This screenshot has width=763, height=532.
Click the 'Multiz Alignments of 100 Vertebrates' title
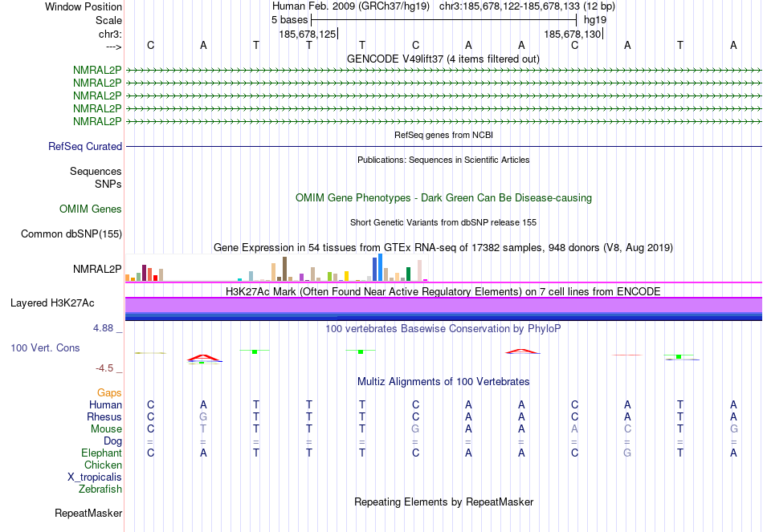pyautogui.click(x=443, y=382)
